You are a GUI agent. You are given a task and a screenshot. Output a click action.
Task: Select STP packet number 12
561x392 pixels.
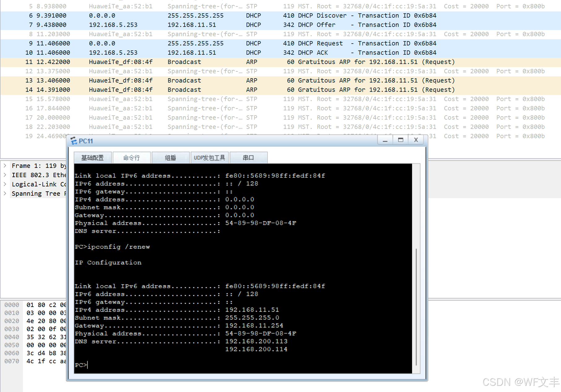click(280, 71)
